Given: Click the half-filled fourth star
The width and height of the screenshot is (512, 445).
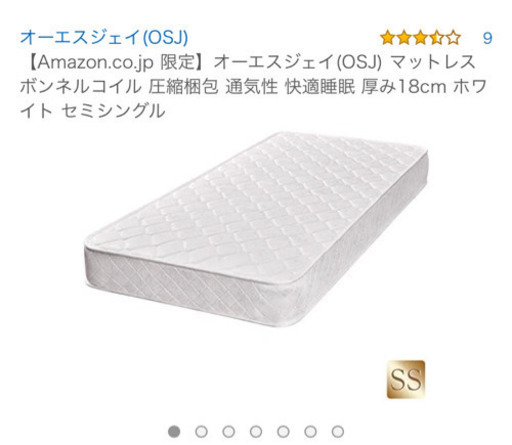Looking at the screenshot, I should (437, 38).
